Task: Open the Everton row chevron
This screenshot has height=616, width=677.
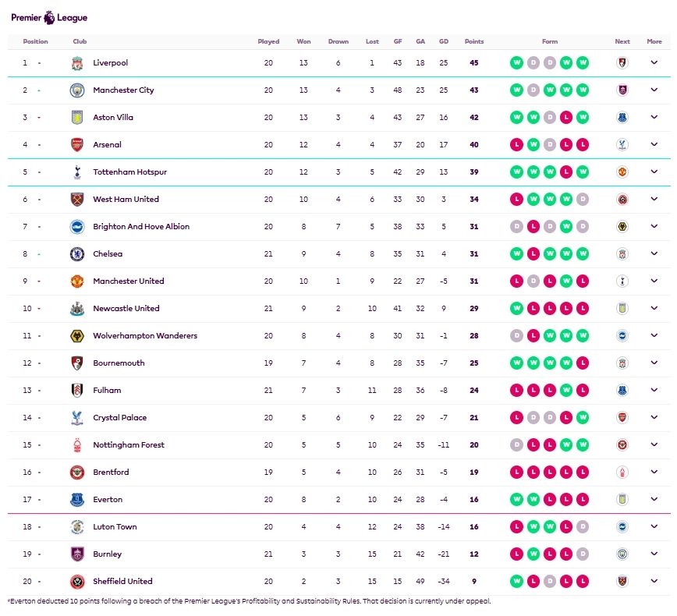Action: 654,500
